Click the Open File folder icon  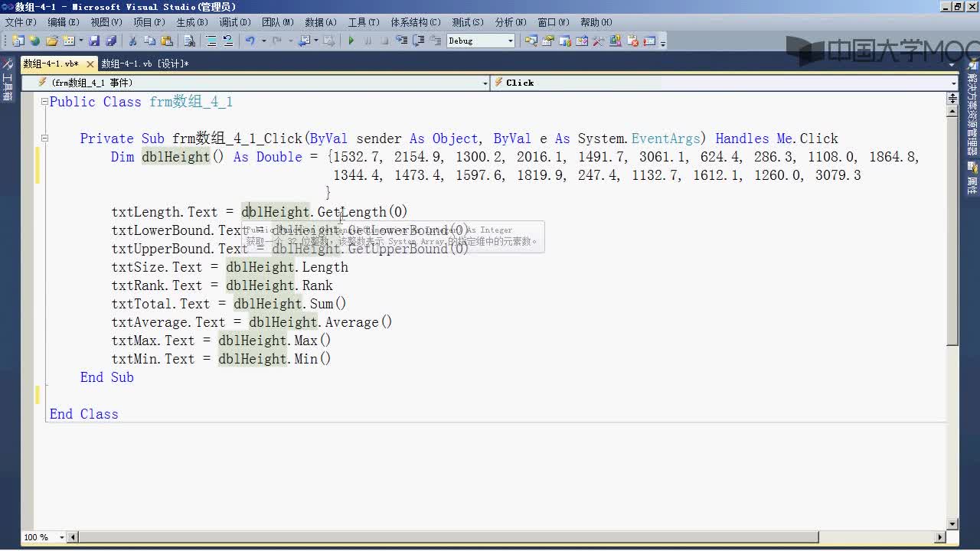pyautogui.click(x=52, y=41)
